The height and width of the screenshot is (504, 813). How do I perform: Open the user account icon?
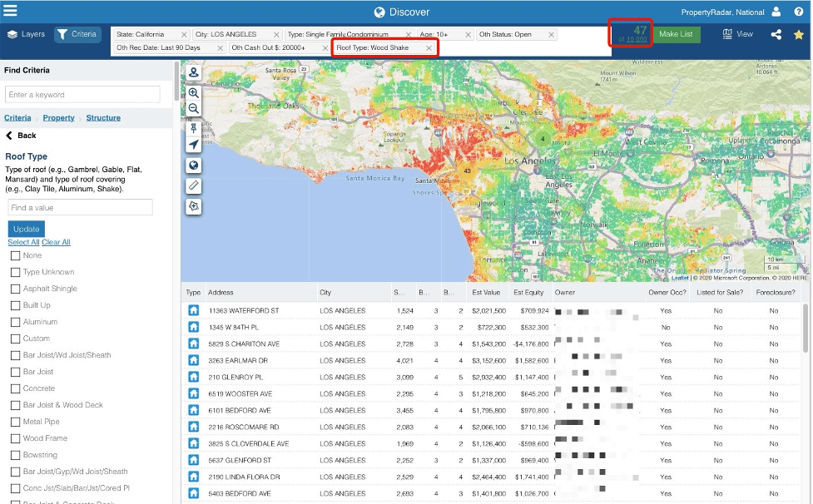tap(776, 12)
